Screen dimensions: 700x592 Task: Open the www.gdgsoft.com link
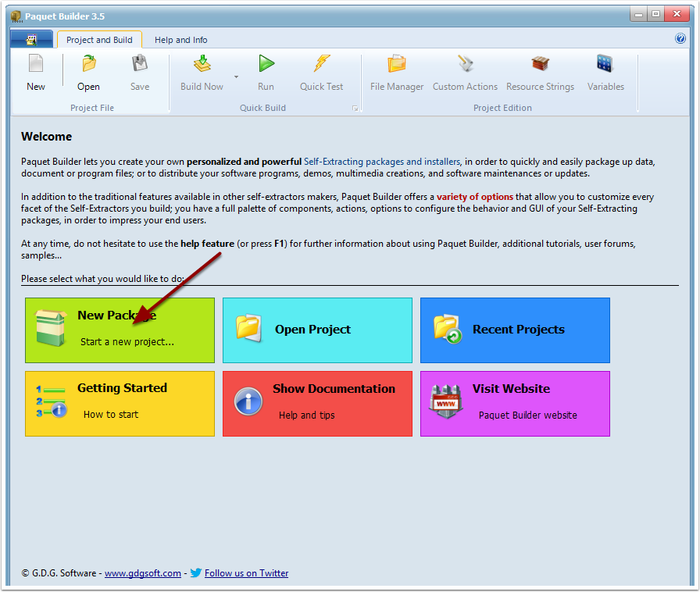click(x=143, y=573)
